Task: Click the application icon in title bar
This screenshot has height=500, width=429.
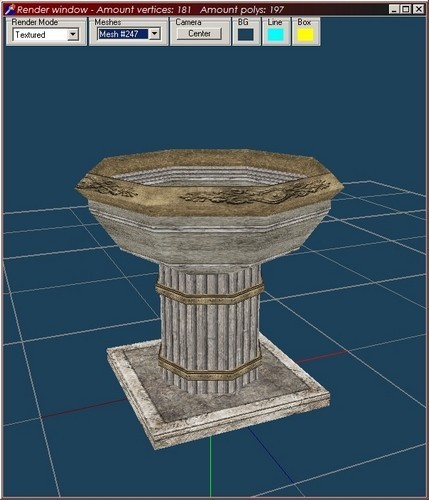Action: [x=10, y=9]
